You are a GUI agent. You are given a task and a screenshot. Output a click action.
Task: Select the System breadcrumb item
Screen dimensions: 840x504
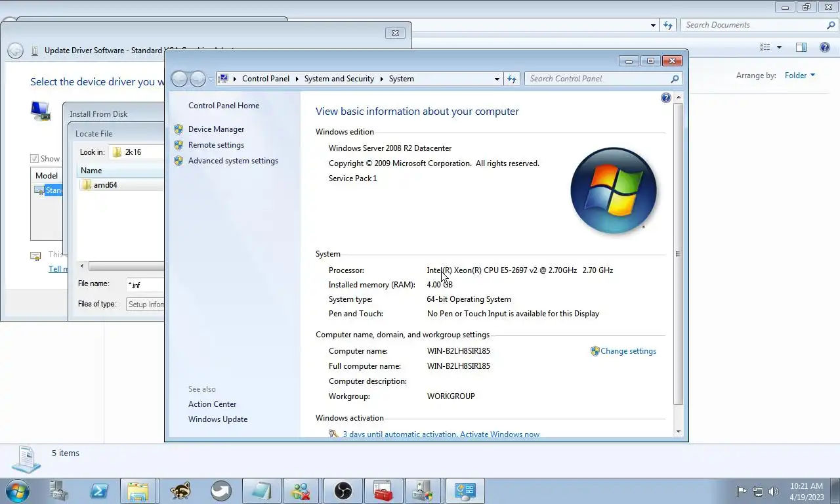(x=401, y=79)
